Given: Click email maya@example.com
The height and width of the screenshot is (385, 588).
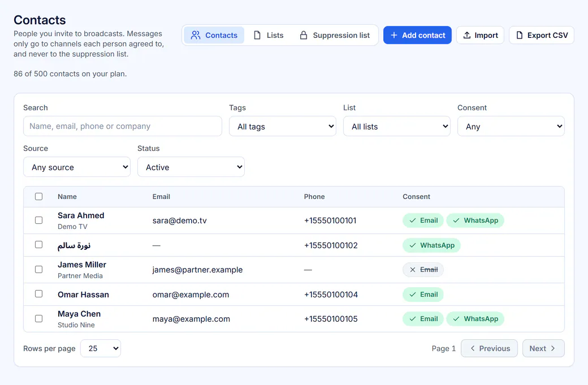Looking at the screenshot, I should [191, 319].
